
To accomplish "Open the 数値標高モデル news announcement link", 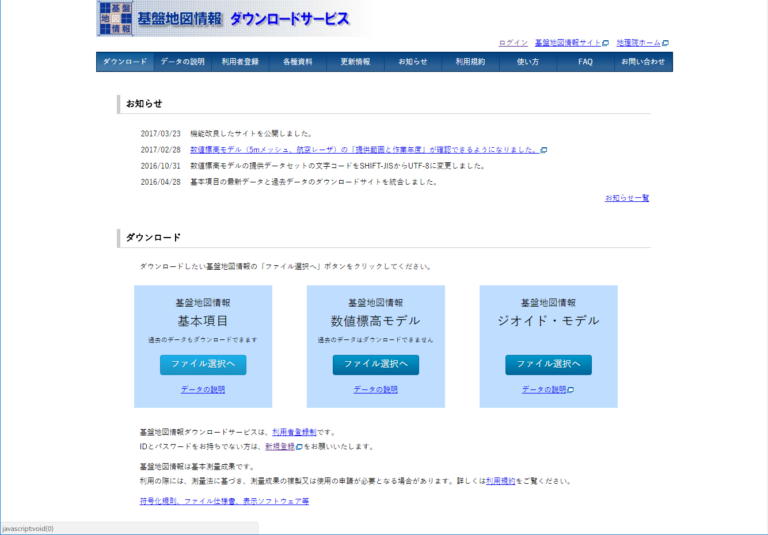I will coord(364,149).
